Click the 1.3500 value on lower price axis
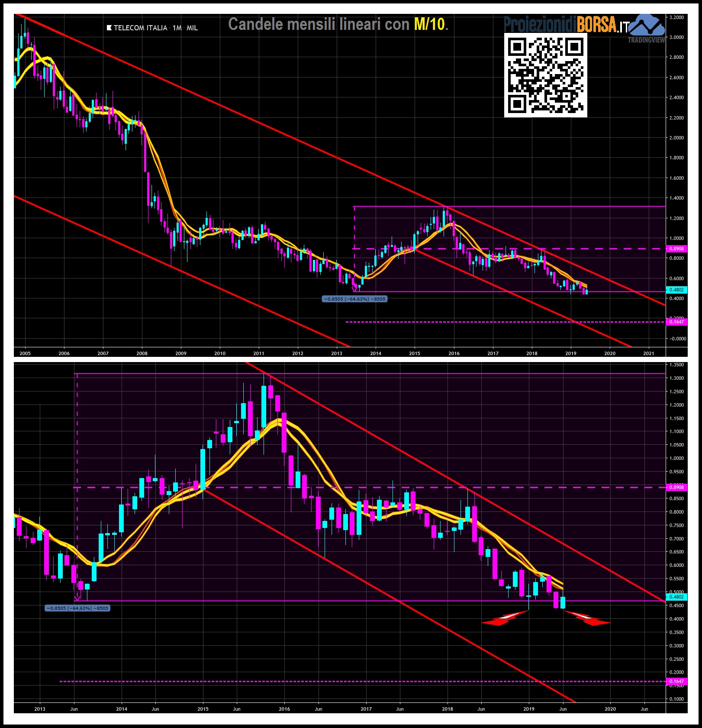The image size is (702, 728). [x=676, y=365]
